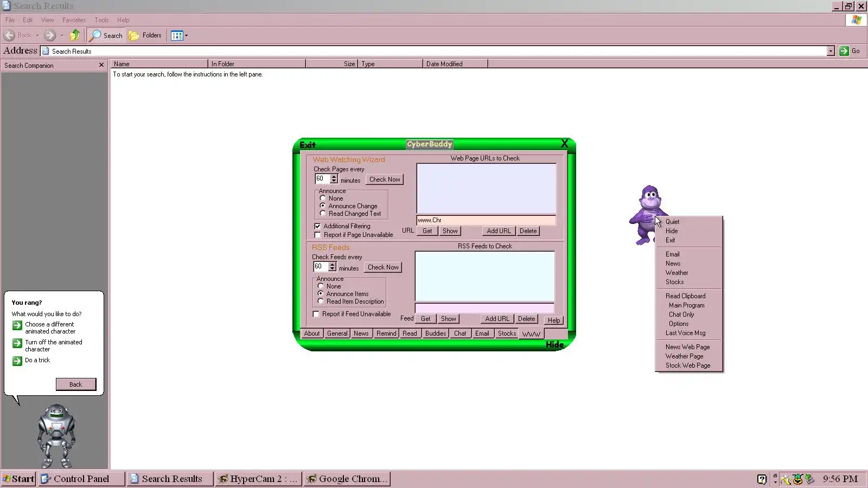Switch to Control Panel taskbar button
Image resolution: width=868 pixels, height=488 pixels.
tap(82, 479)
